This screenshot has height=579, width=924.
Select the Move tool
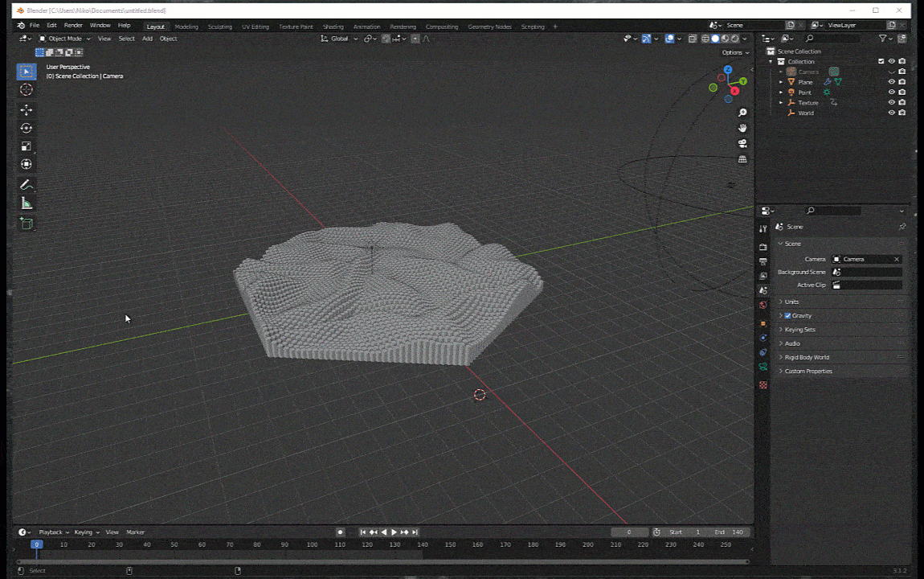pyautogui.click(x=26, y=109)
